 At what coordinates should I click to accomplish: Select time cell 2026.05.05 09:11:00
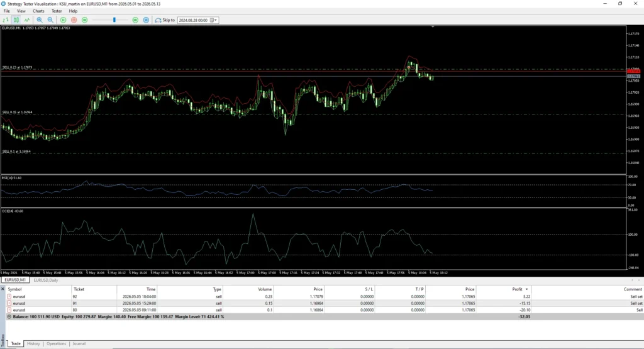click(x=139, y=310)
